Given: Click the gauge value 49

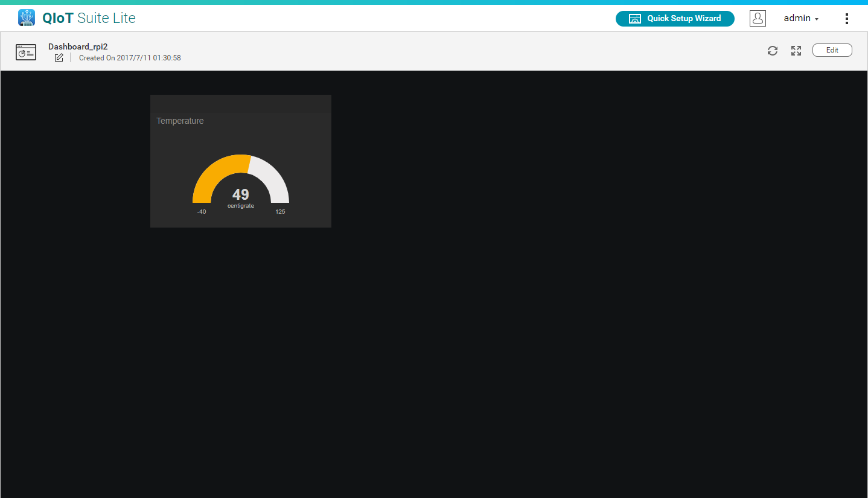Looking at the screenshot, I should point(241,194).
